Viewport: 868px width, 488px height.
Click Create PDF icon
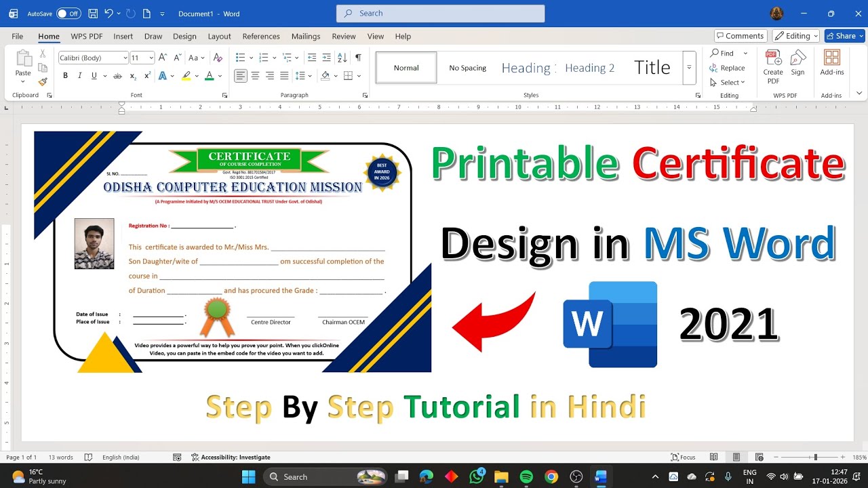point(773,66)
